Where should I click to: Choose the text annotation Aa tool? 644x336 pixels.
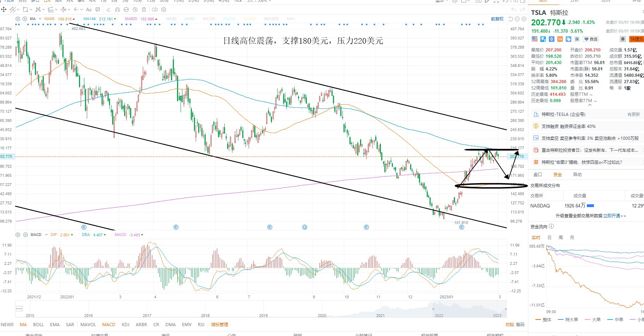(x=89, y=10)
